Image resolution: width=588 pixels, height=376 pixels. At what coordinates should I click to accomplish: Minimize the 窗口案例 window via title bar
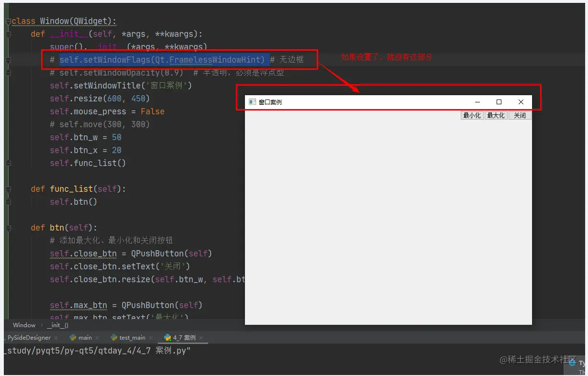click(x=477, y=102)
